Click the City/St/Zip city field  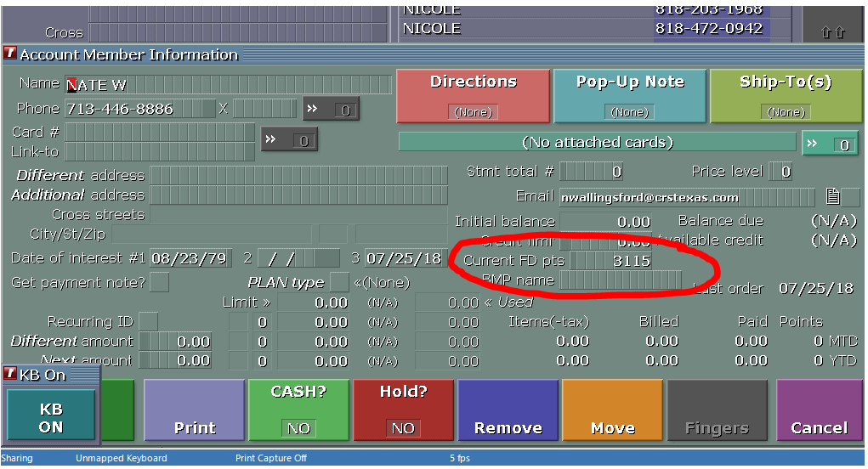[212, 234]
